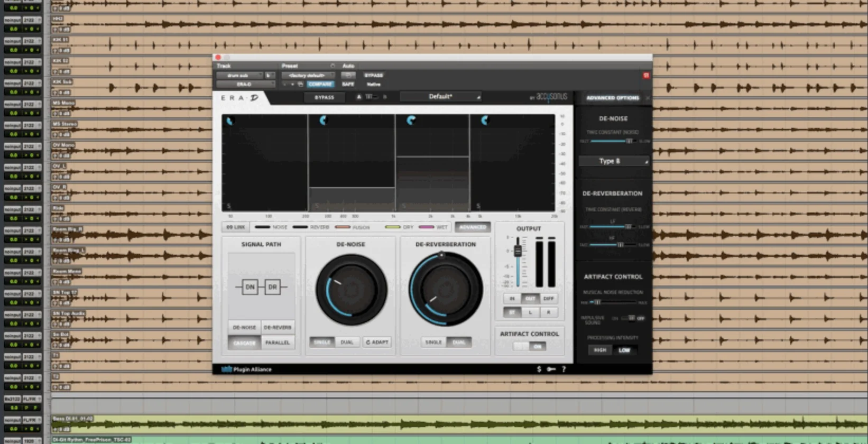Viewport: 868px width, 444px height.
Task: Open the drum sub track selector
Action: pos(239,76)
